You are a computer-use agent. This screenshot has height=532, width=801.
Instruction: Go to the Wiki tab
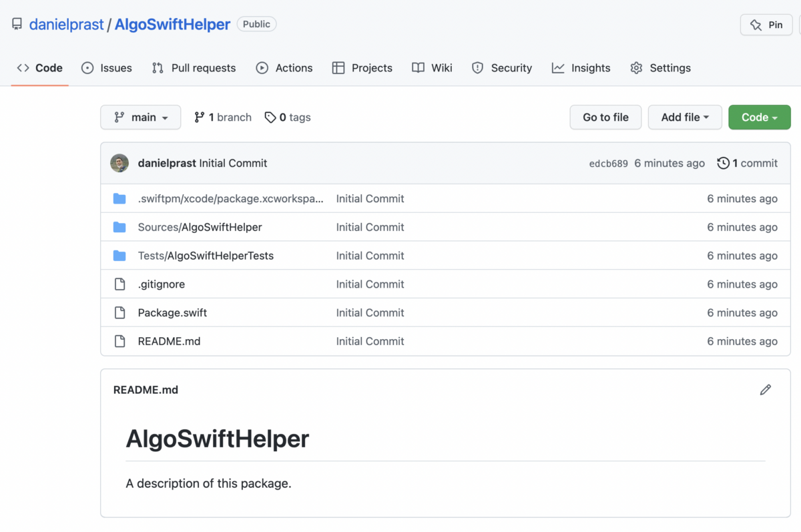[x=432, y=68]
